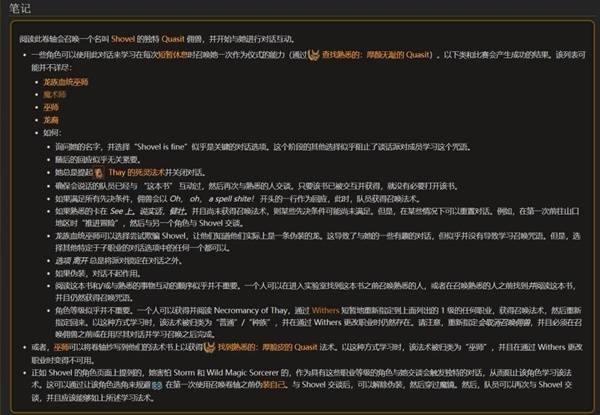Image resolution: width=600 pixels, height=415 pixels.
Task: Open the 短暂休息 link
Action: pos(173,55)
